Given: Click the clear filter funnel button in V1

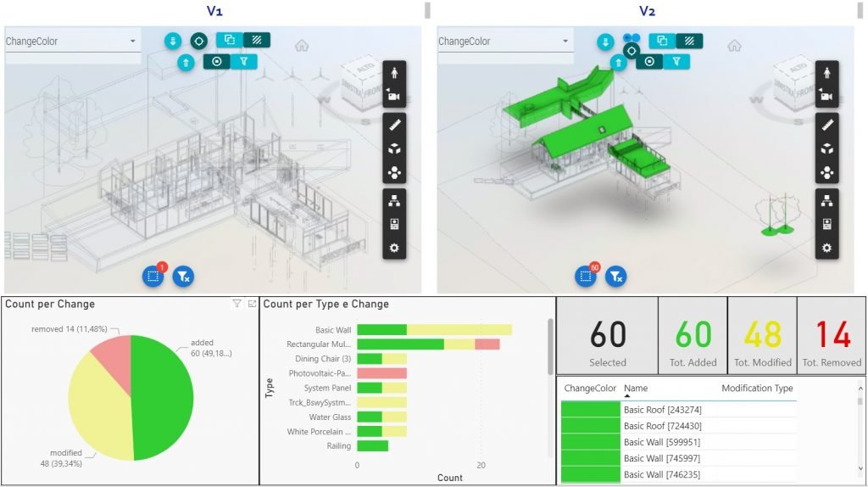Looking at the screenshot, I should point(183,276).
